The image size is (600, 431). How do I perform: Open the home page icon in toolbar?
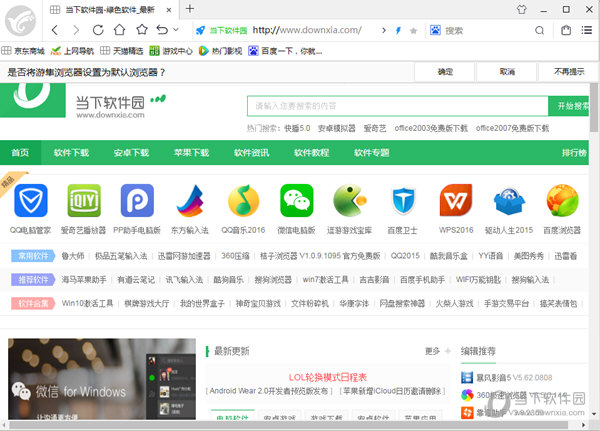(x=120, y=30)
